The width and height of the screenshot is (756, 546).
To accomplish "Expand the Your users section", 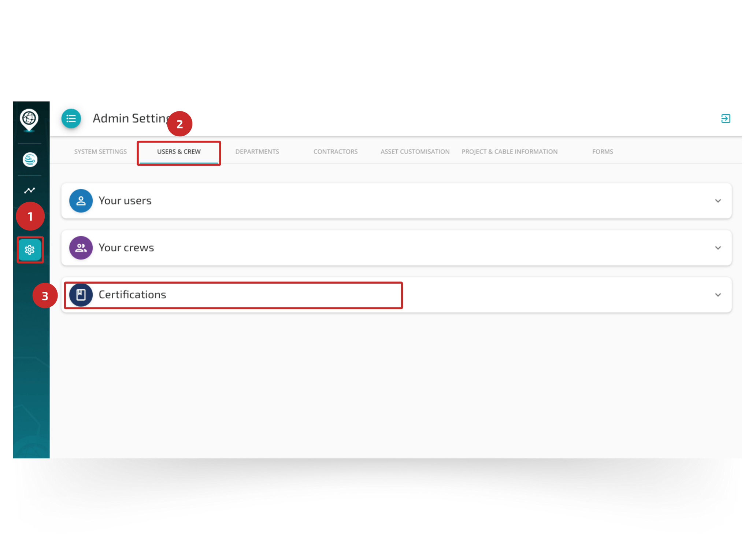I will point(718,201).
